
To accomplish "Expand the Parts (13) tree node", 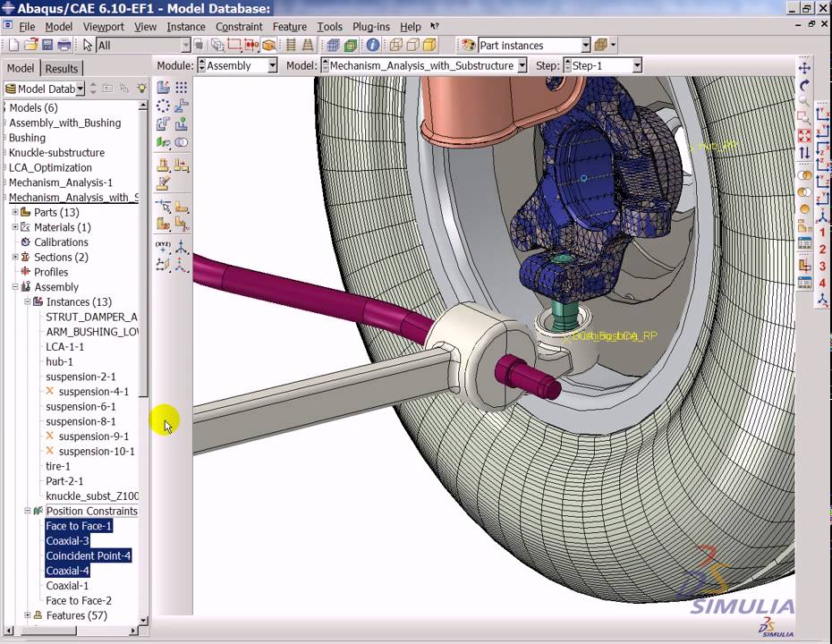I will pyautogui.click(x=15, y=212).
